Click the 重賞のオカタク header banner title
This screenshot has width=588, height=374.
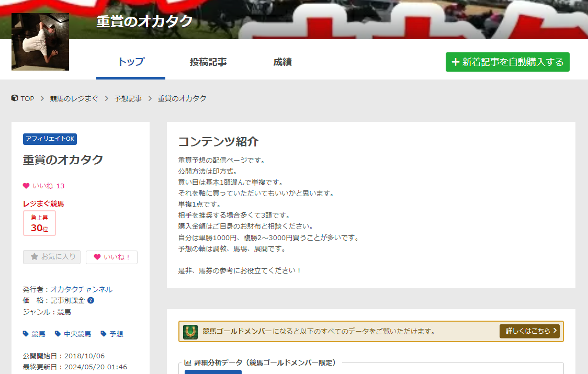tap(144, 21)
